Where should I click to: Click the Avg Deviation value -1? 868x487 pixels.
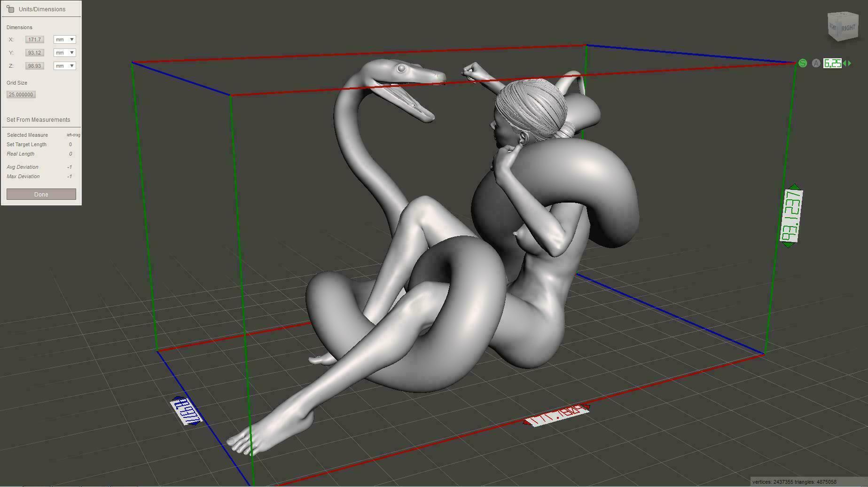(x=70, y=167)
